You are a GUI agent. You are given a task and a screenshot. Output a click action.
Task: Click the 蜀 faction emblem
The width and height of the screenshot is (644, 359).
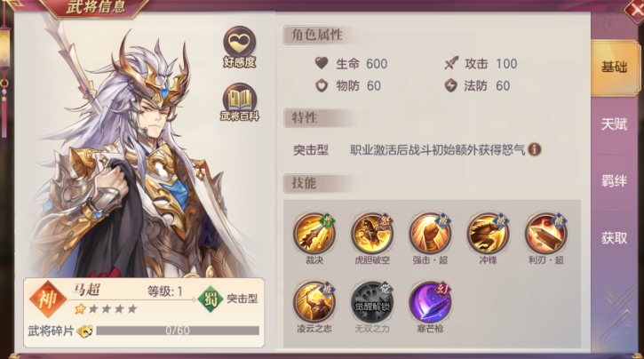[211, 299]
